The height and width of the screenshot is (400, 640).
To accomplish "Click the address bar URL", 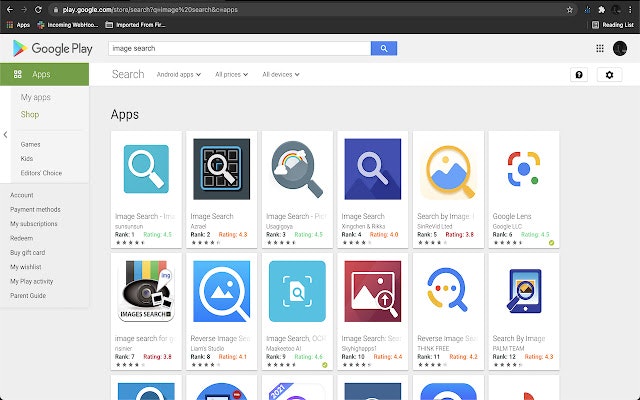I will [x=150, y=10].
